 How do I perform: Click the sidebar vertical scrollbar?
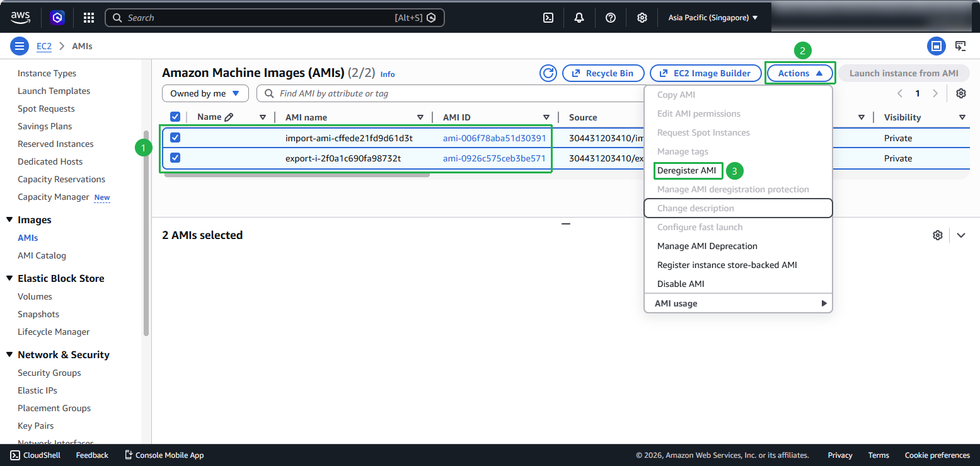pos(147,233)
